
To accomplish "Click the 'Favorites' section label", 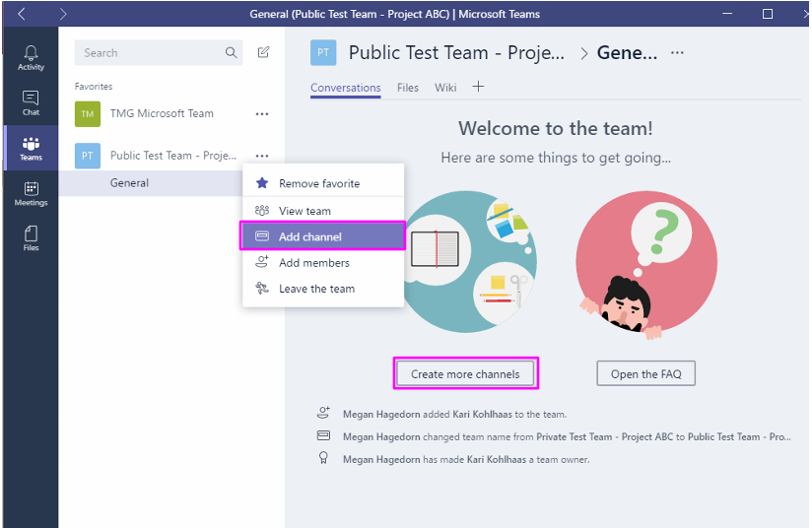I will coord(94,86).
